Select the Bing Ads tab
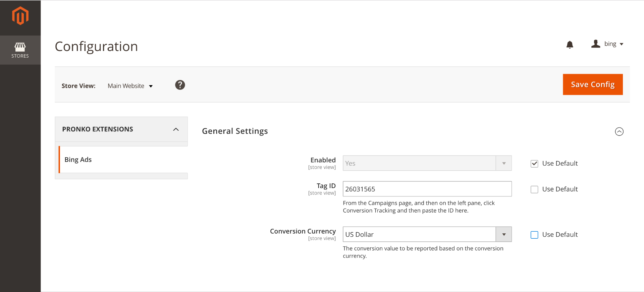 click(123, 160)
